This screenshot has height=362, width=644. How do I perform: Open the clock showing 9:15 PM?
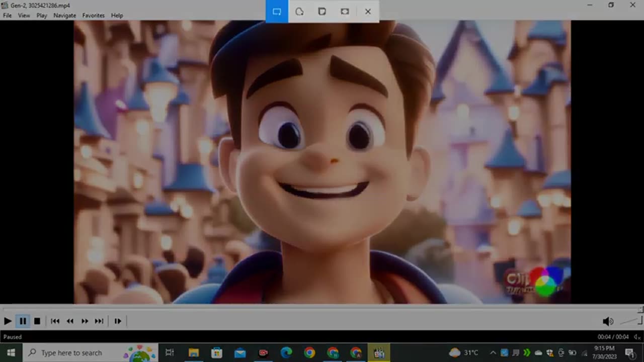604,352
